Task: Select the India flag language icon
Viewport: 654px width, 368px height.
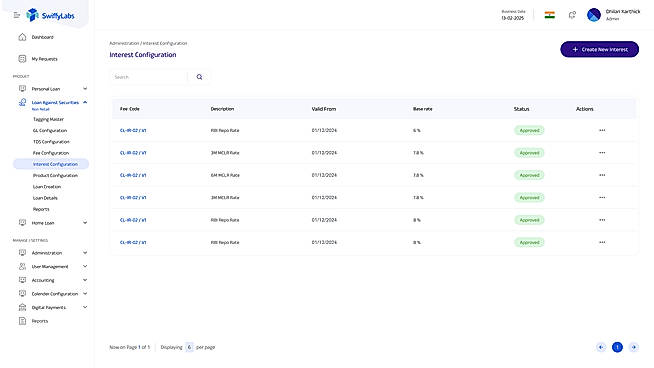Action: 550,15
